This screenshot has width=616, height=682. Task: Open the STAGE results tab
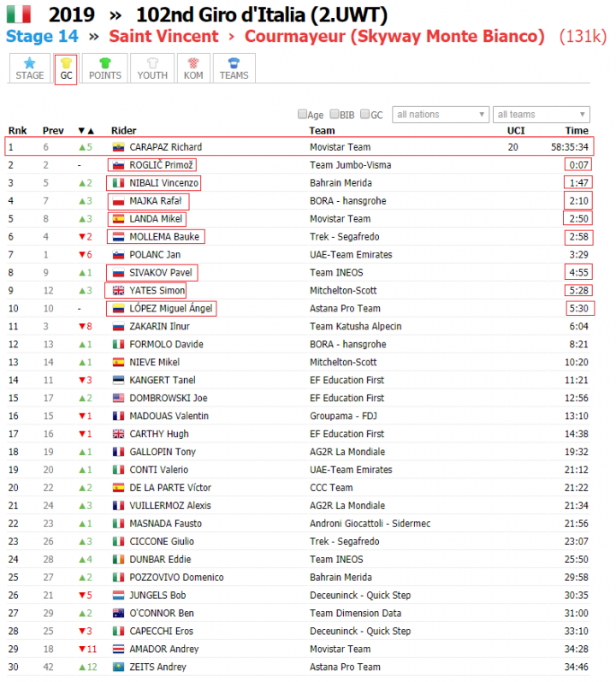pyautogui.click(x=30, y=68)
